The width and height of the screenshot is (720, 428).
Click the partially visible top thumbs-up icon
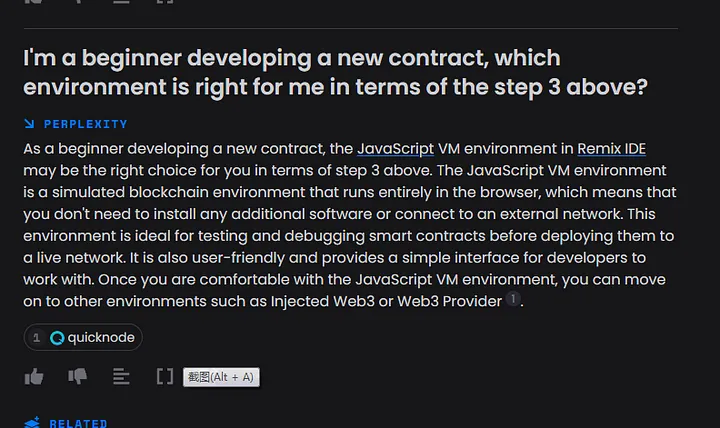[x=34, y=2]
